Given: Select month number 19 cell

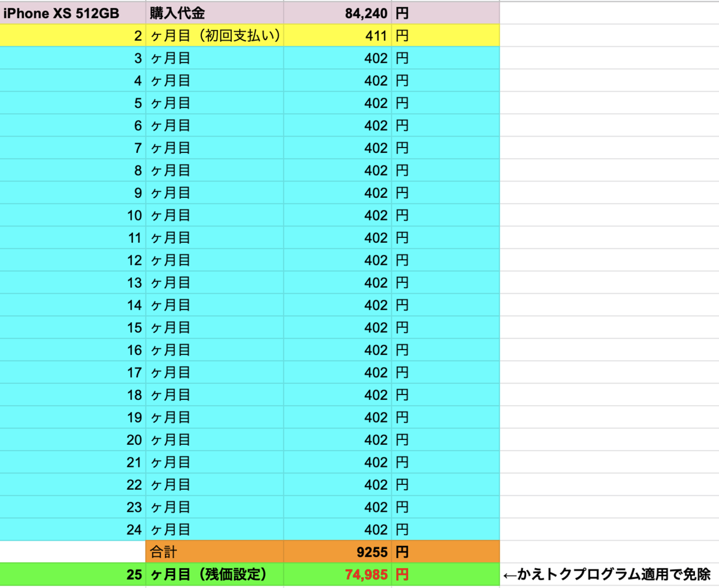Looking at the screenshot, I should tap(72, 418).
